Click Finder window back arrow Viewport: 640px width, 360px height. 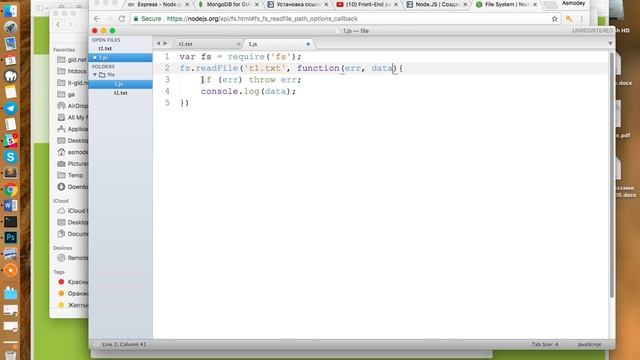(58, 25)
